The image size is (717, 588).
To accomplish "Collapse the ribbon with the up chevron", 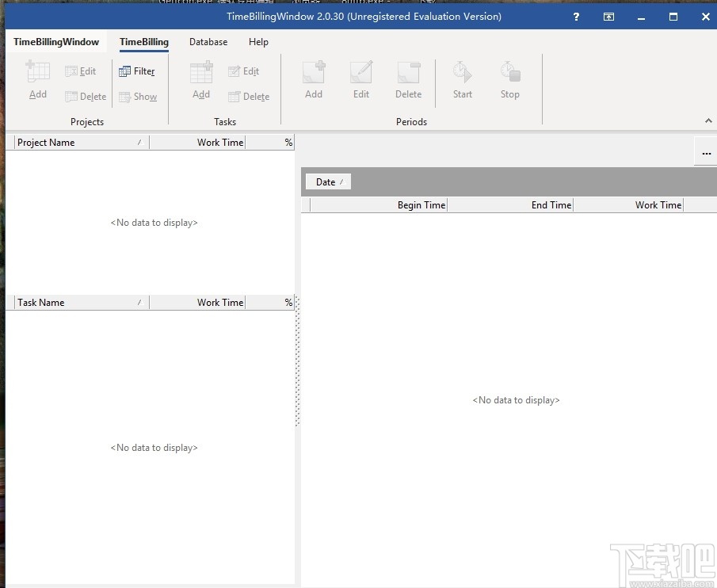I will 708,120.
